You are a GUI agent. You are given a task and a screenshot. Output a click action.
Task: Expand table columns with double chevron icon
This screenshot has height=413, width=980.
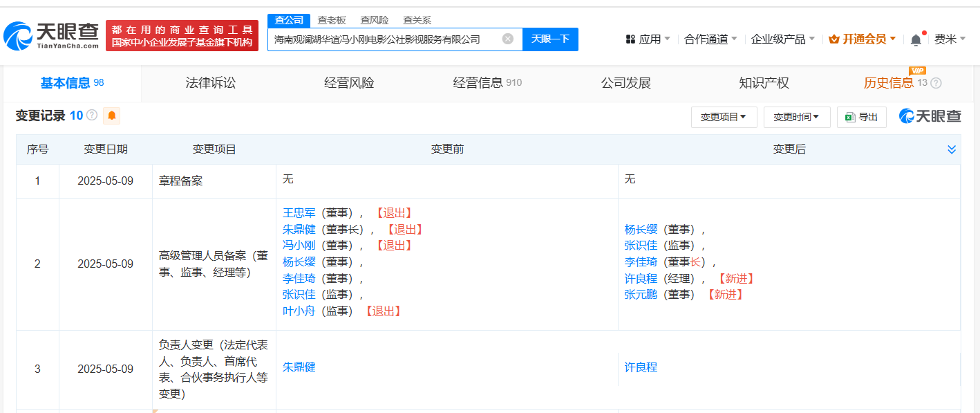coord(951,149)
